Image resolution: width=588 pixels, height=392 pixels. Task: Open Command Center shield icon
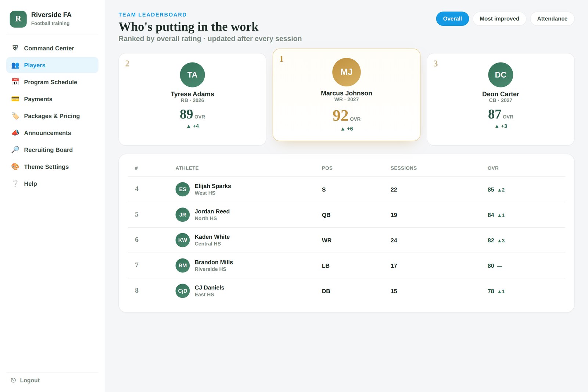[15, 48]
